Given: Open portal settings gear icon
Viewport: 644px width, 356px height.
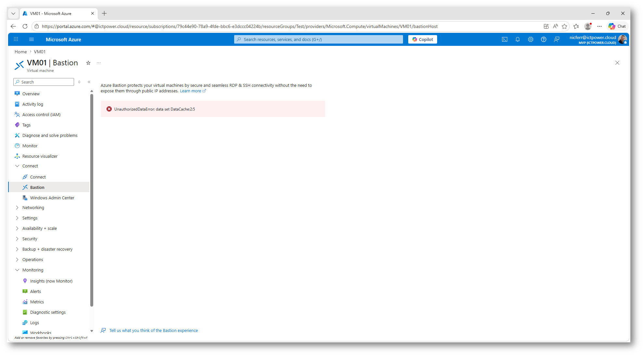Looking at the screenshot, I should pos(530,39).
